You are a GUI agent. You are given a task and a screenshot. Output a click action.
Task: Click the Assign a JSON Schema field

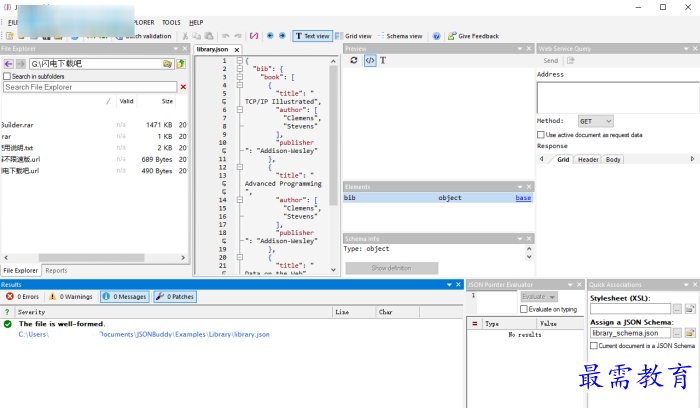coord(630,333)
